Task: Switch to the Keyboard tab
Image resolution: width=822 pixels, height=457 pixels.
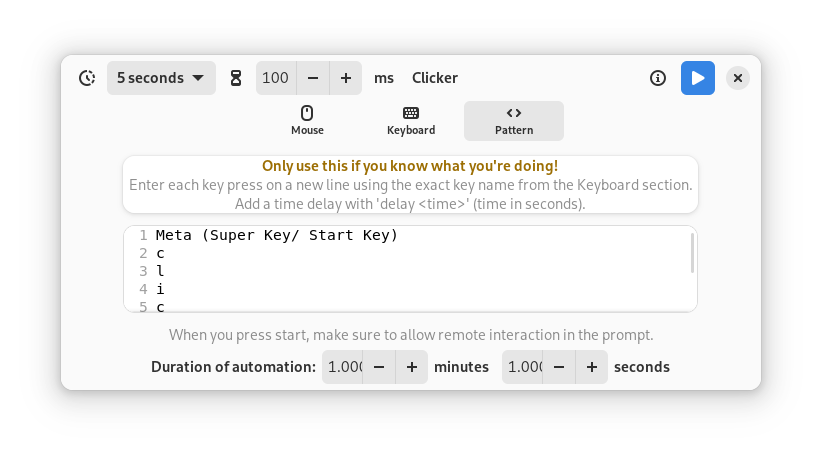Action: (411, 121)
